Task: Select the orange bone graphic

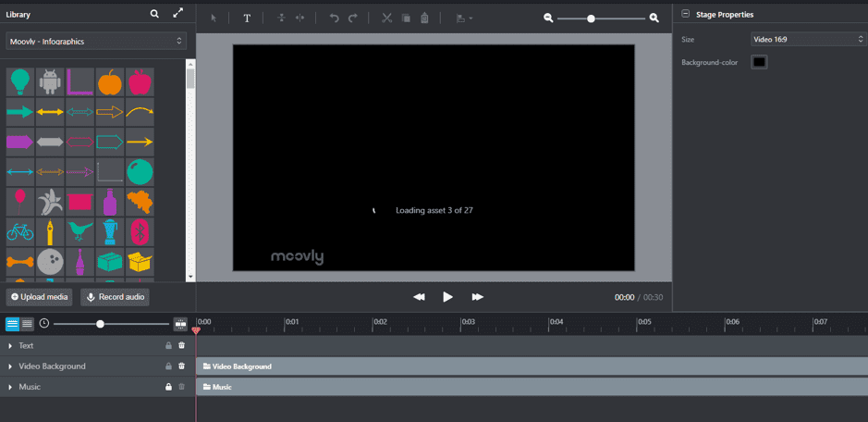Action: pyautogui.click(x=20, y=262)
